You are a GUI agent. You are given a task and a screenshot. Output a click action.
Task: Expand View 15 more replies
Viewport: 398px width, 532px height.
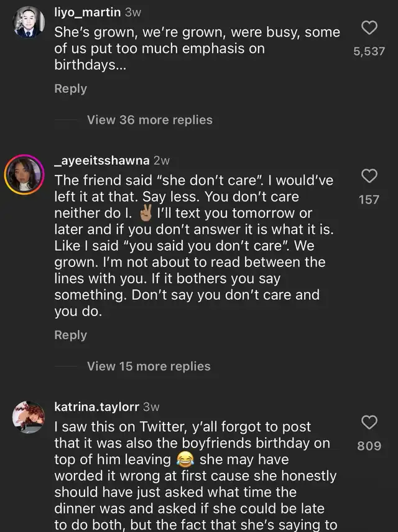coord(149,366)
